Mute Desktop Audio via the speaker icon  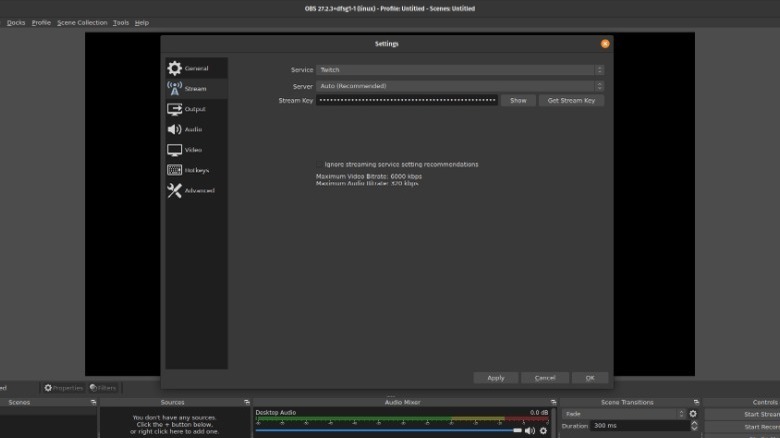(530, 431)
